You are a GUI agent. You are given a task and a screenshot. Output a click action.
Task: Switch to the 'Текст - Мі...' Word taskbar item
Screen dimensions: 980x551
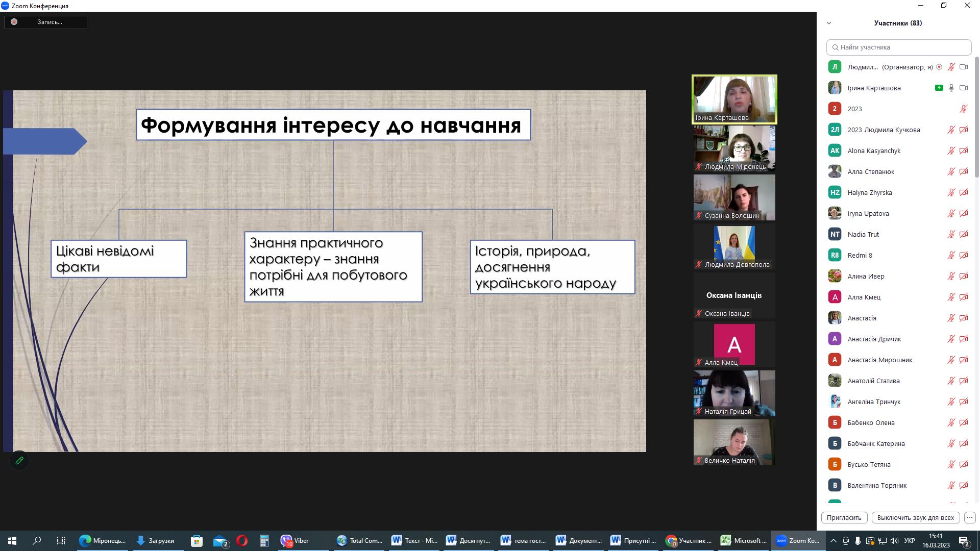point(414,541)
